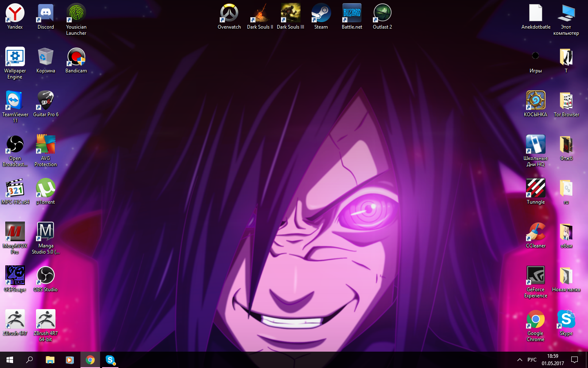Click the folder named T
The image size is (588, 368).
point(566,61)
